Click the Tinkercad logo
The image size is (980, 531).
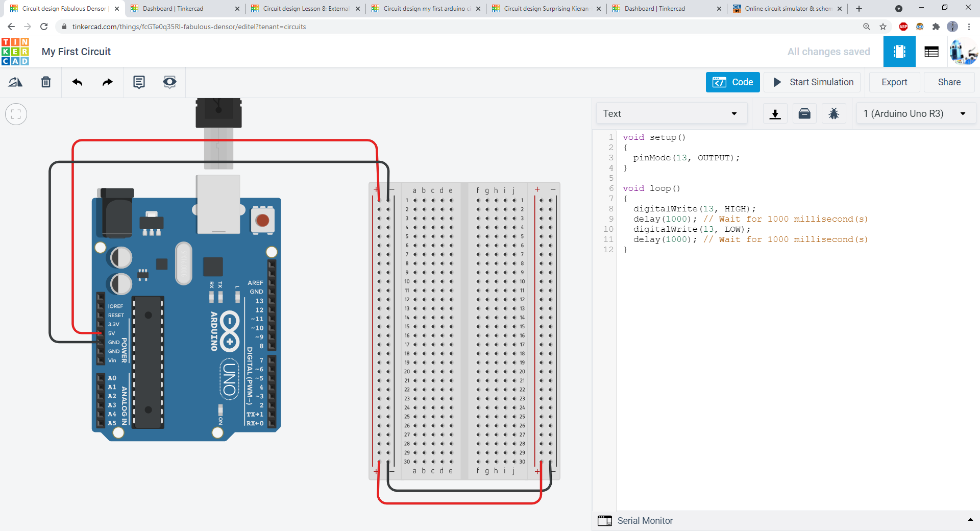(15, 51)
